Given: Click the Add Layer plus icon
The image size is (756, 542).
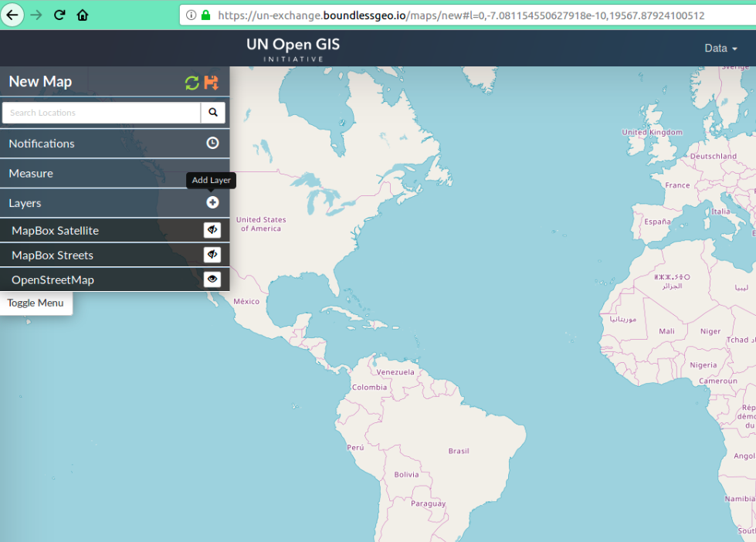Looking at the screenshot, I should coord(212,202).
